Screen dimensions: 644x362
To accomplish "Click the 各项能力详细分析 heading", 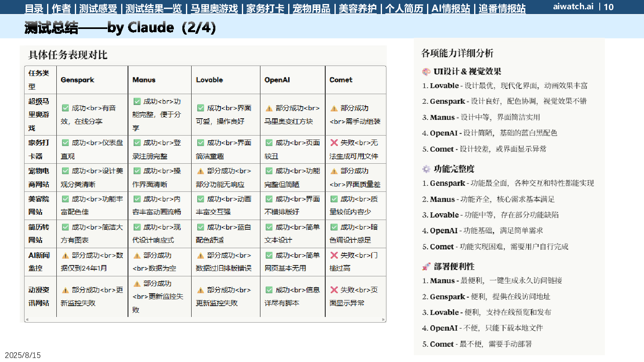I will point(457,53).
